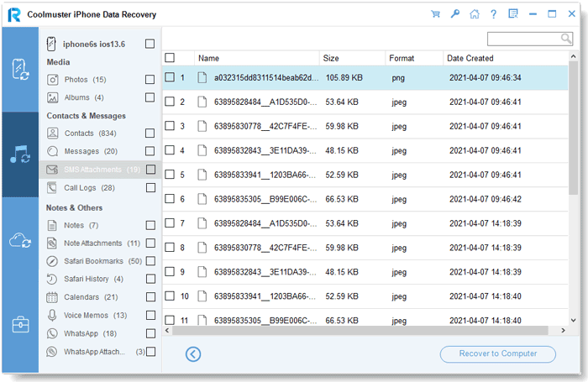Click date 2021-04-07 09:46:42
This screenshot has width=588, height=382.
pyautogui.click(x=486, y=199)
